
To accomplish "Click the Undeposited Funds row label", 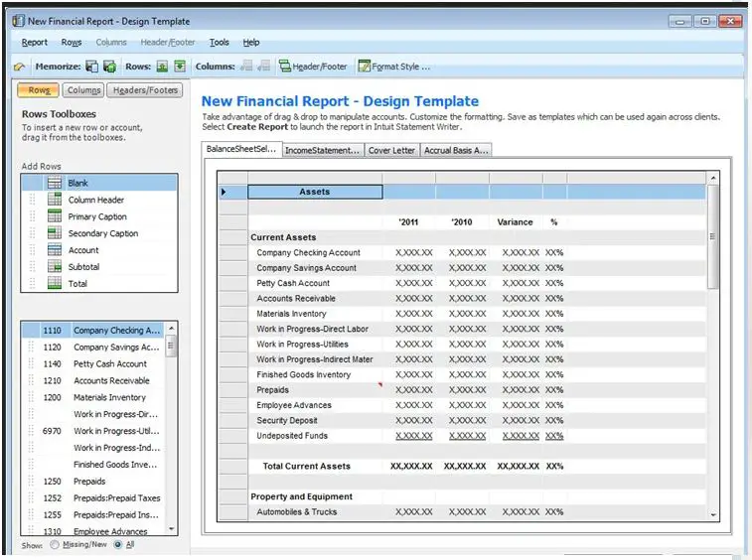I will [292, 436].
